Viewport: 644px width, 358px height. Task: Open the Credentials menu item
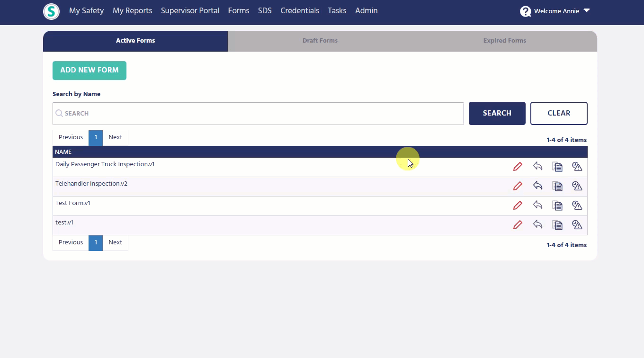pyautogui.click(x=300, y=10)
